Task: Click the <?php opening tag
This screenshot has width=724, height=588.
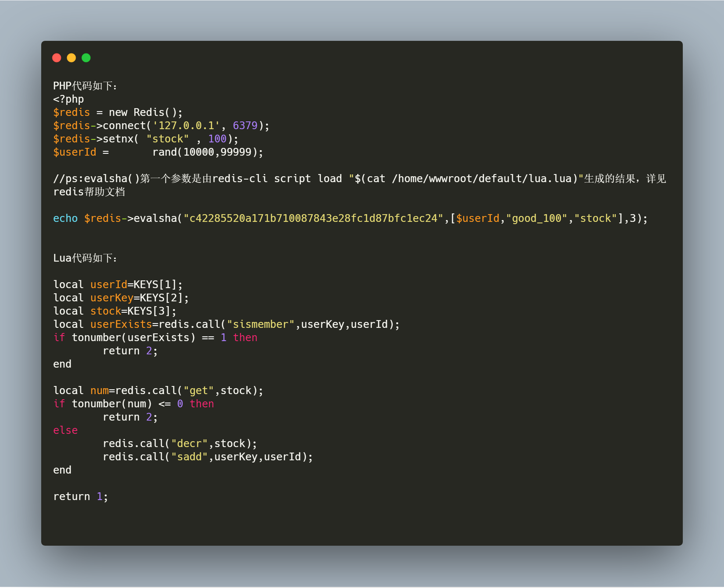Action: (x=68, y=99)
